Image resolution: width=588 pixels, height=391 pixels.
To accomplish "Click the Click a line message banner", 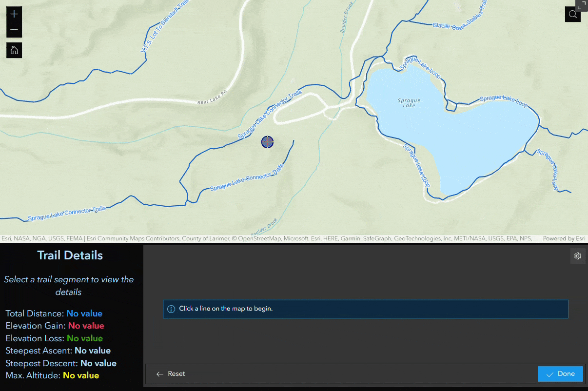I will click(x=366, y=309).
